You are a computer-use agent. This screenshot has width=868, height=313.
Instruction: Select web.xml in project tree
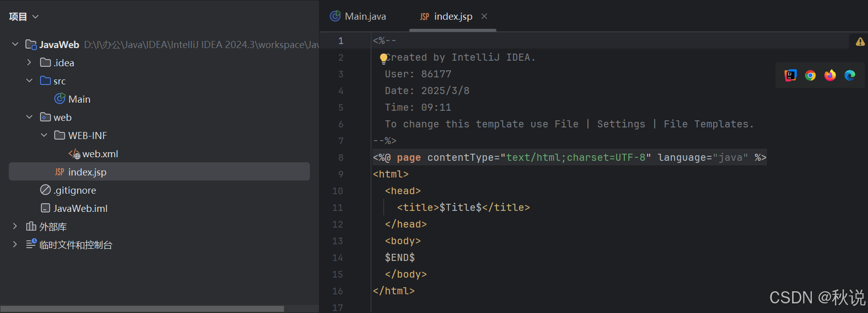[100, 154]
